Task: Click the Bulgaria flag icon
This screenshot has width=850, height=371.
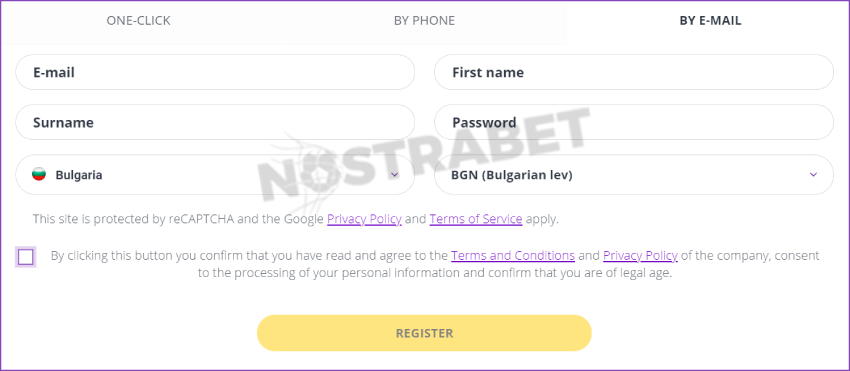Action: pyautogui.click(x=38, y=175)
